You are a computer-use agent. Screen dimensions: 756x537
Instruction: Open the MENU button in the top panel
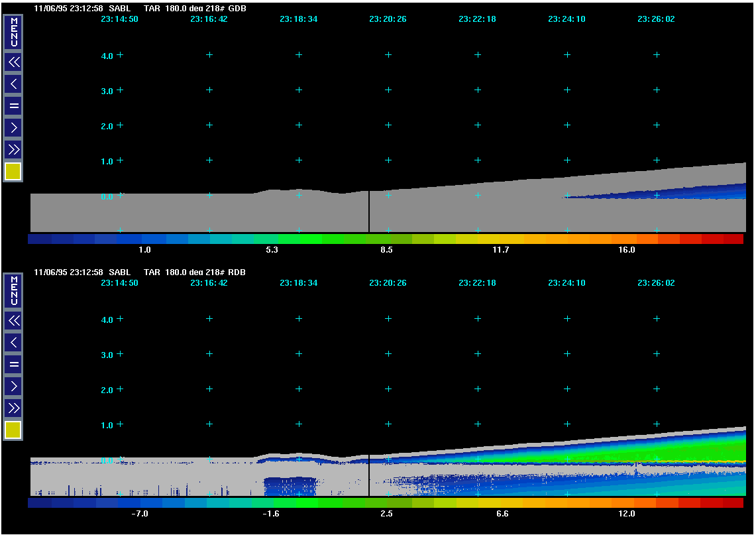13,32
